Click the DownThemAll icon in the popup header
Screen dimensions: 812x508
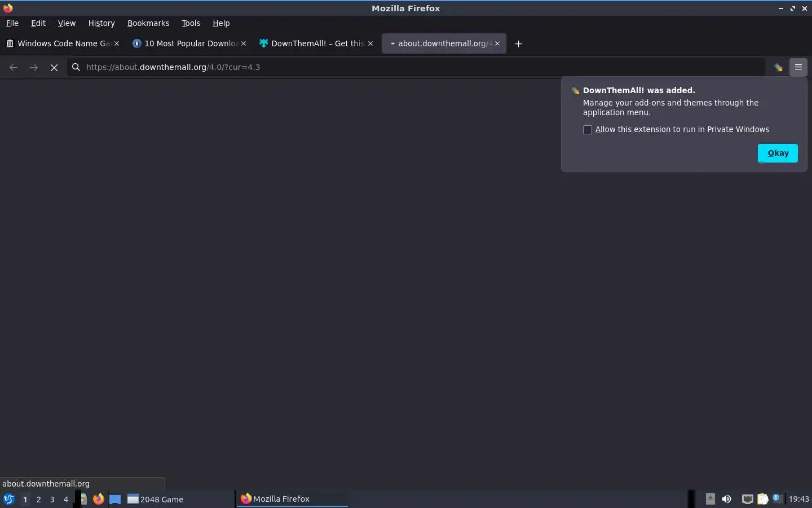pyautogui.click(x=575, y=91)
